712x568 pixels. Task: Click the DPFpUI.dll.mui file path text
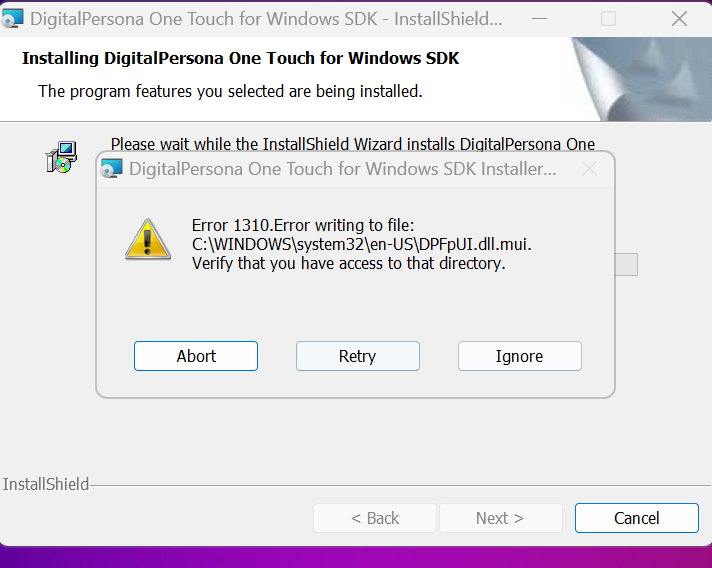pyautogui.click(x=361, y=244)
